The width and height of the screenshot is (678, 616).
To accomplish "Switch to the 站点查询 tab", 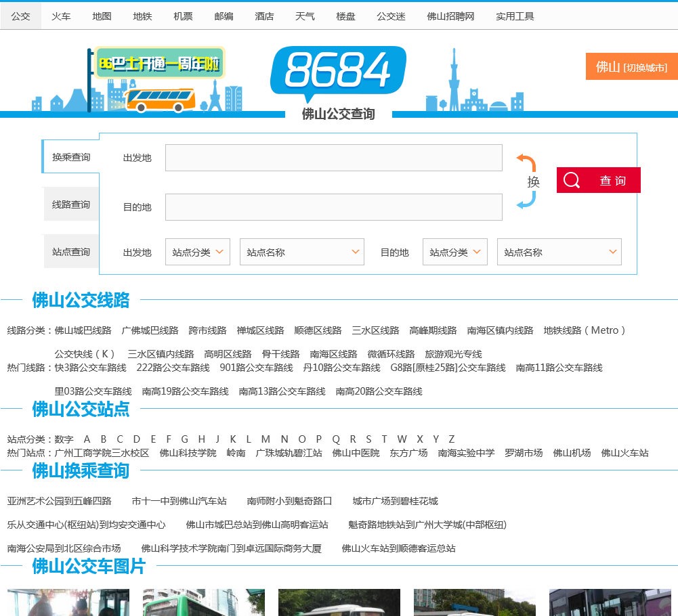I will 71,252.
